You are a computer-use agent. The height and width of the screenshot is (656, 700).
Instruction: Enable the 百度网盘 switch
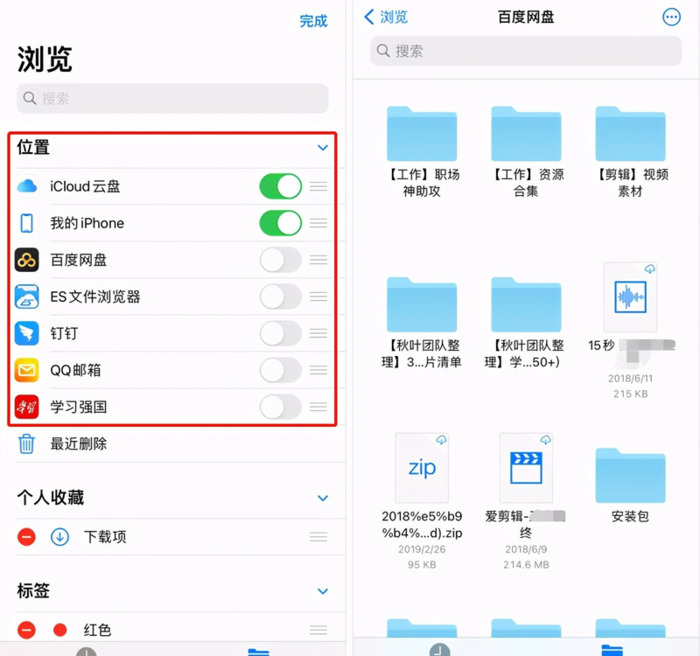(281, 260)
